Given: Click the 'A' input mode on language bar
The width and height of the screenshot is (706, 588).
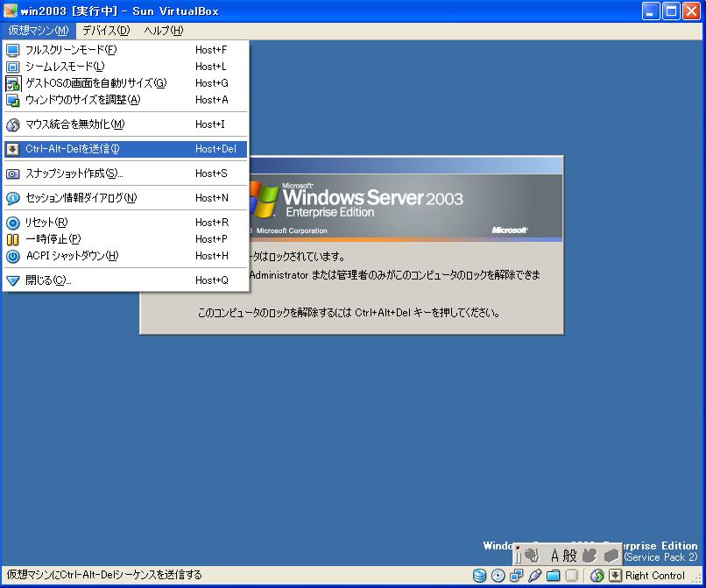Looking at the screenshot, I should click(554, 556).
